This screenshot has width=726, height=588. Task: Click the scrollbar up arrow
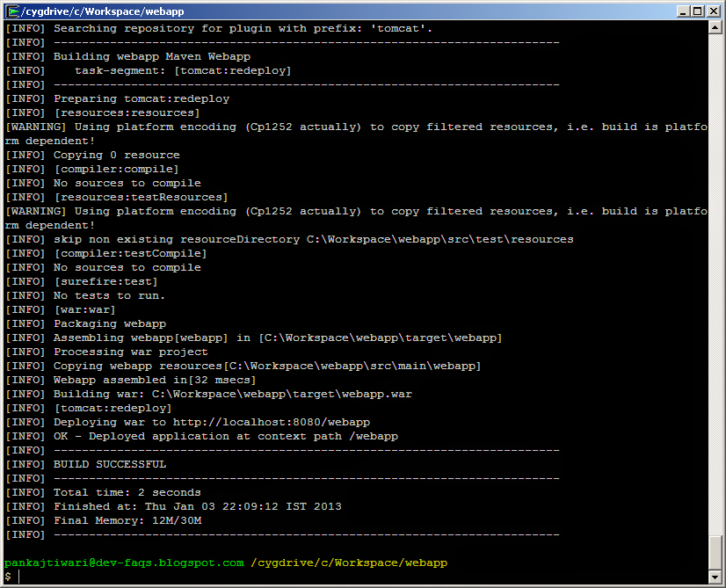pyautogui.click(x=715, y=28)
